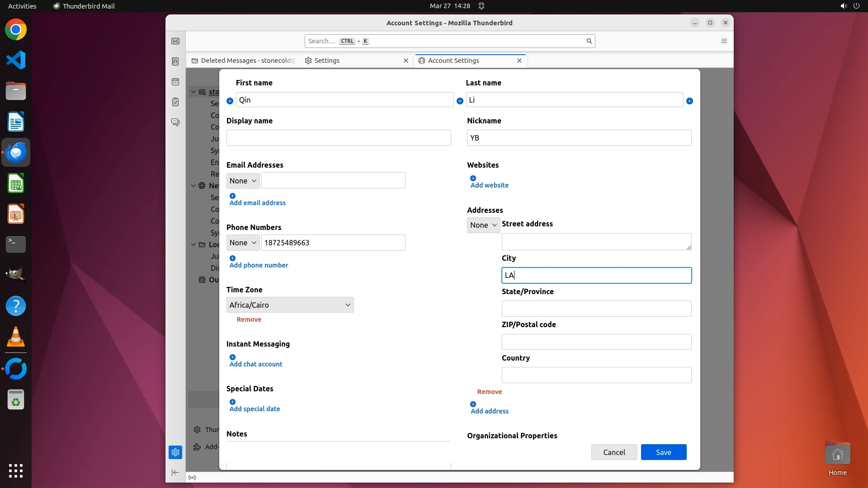Open the Calendar space icon
This screenshot has height=488, width=868.
point(175,82)
